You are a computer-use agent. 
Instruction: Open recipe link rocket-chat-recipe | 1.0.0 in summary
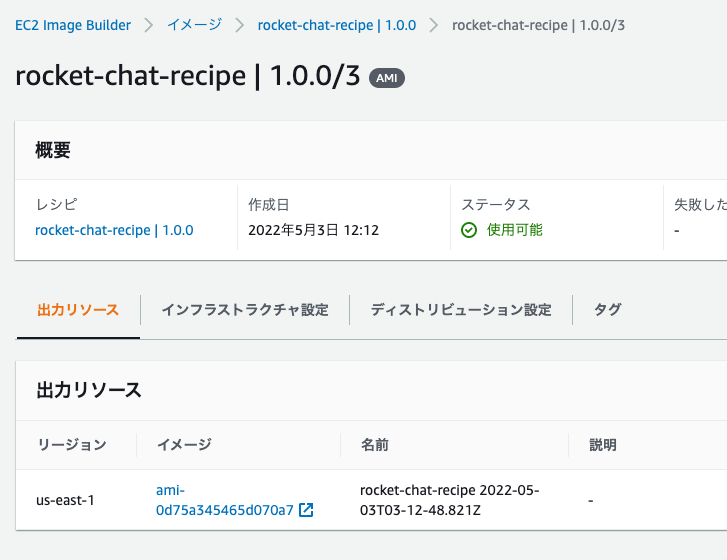114,230
